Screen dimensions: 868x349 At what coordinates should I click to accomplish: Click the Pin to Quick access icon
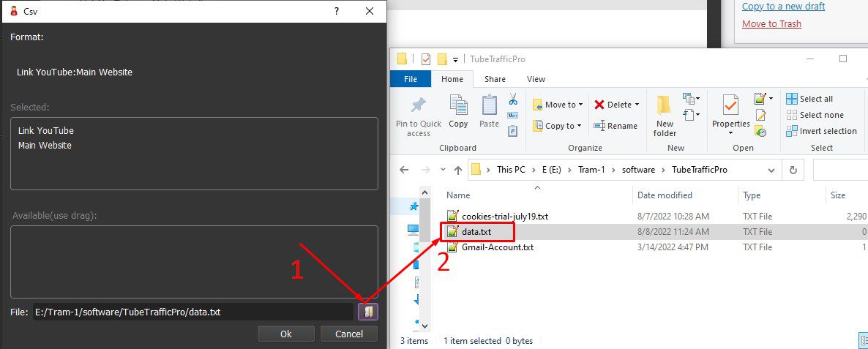coord(419,106)
